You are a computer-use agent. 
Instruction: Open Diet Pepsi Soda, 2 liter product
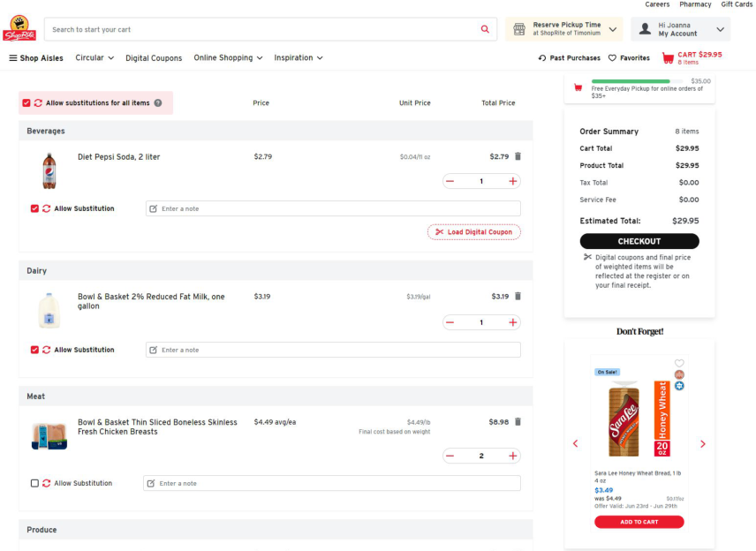pos(118,157)
